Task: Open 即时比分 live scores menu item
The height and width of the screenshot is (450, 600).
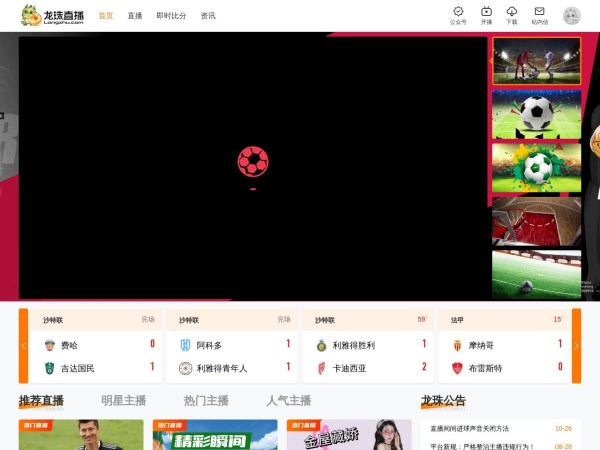Action: point(171,16)
